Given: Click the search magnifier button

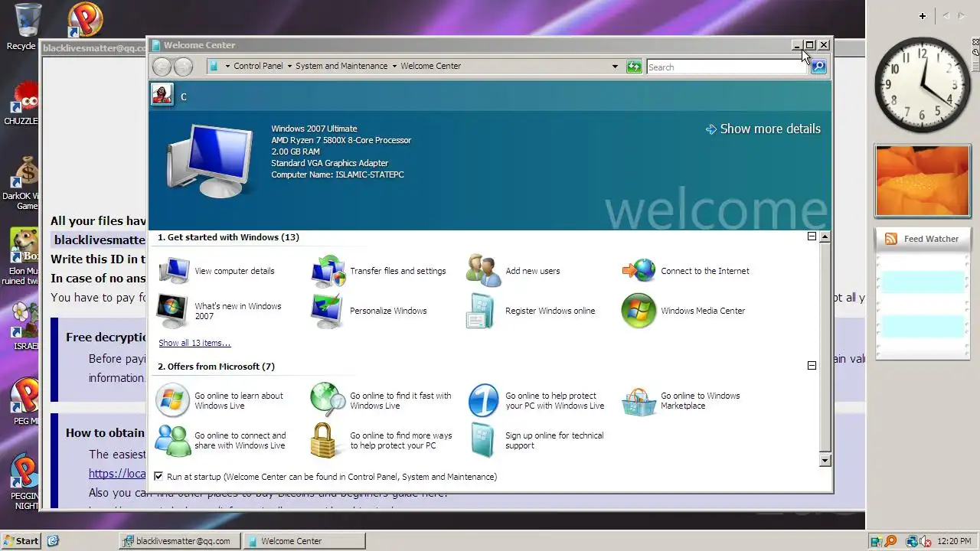Looking at the screenshot, I should (x=818, y=67).
